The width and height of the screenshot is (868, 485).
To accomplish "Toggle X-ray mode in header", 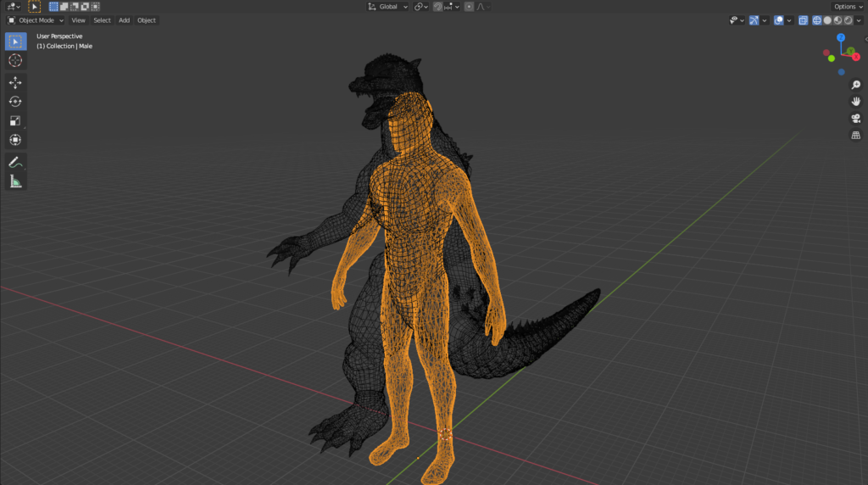I will (803, 20).
